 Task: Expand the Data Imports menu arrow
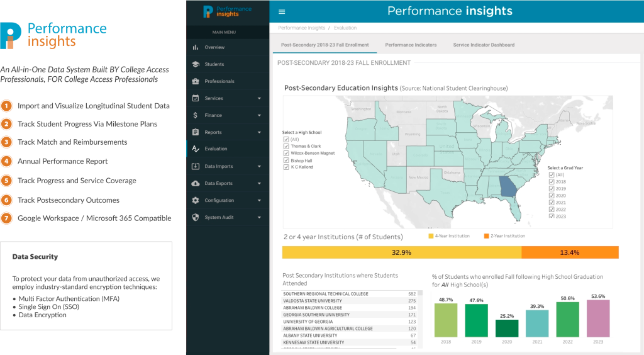(x=259, y=166)
